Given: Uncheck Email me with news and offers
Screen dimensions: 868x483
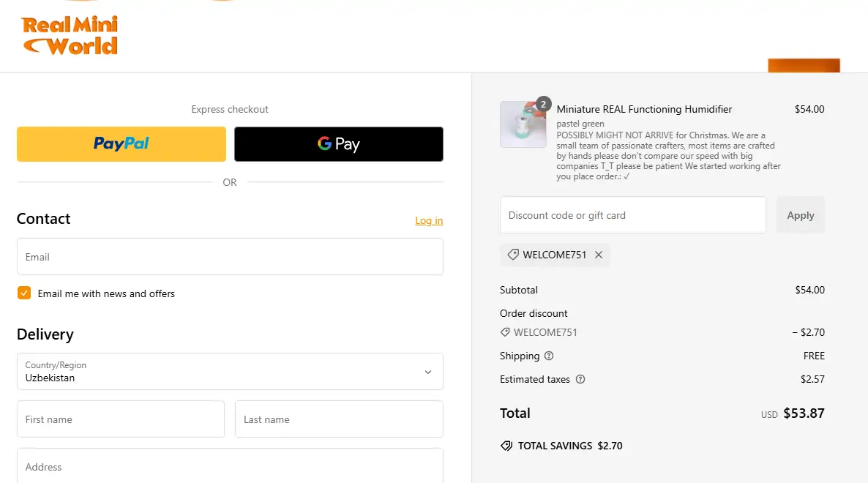Looking at the screenshot, I should [24, 293].
